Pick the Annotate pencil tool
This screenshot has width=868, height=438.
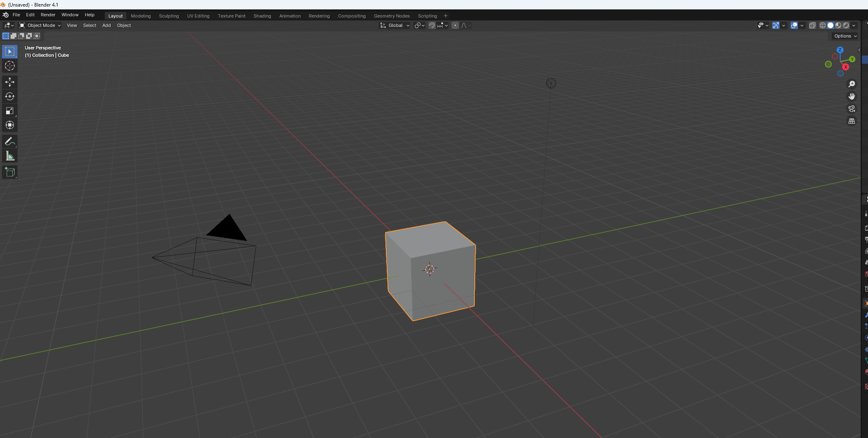point(10,142)
